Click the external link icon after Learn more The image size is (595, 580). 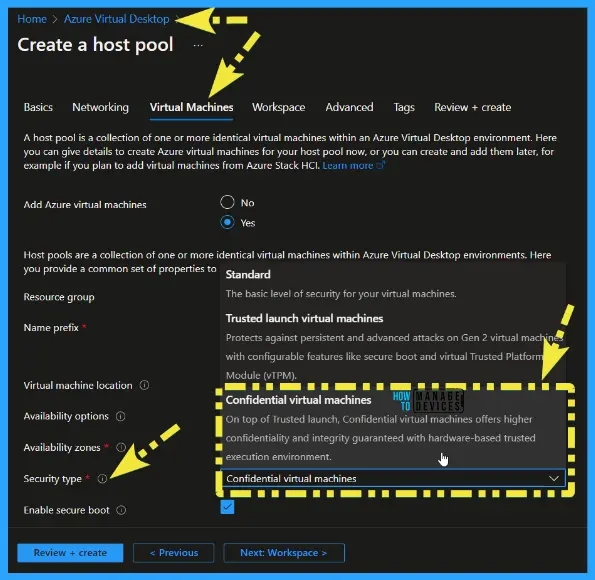(381, 165)
